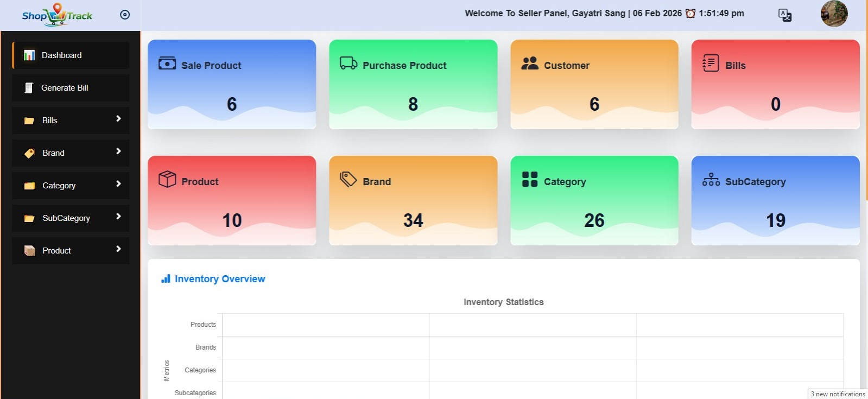Image resolution: width=868 pixels, height=399 pixels.
Task: Open the Sale Product card title
Action: [211, 66]
